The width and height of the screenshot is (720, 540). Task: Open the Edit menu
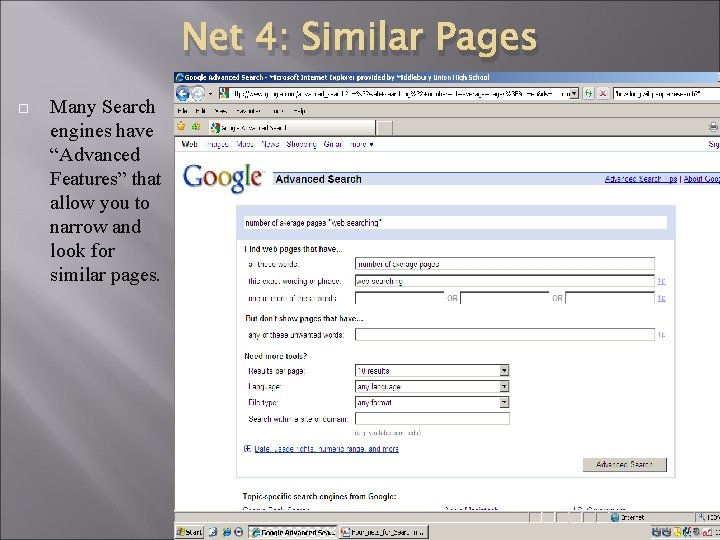[200, 111]
